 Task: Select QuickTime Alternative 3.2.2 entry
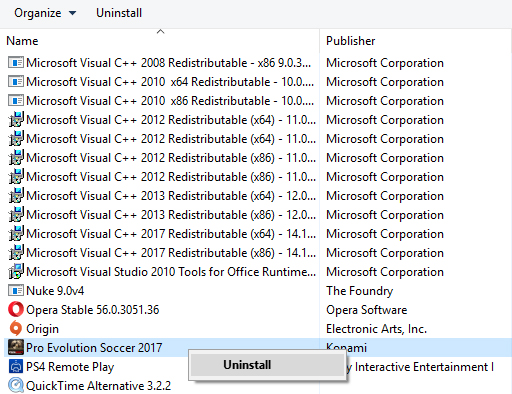(98, 386)
